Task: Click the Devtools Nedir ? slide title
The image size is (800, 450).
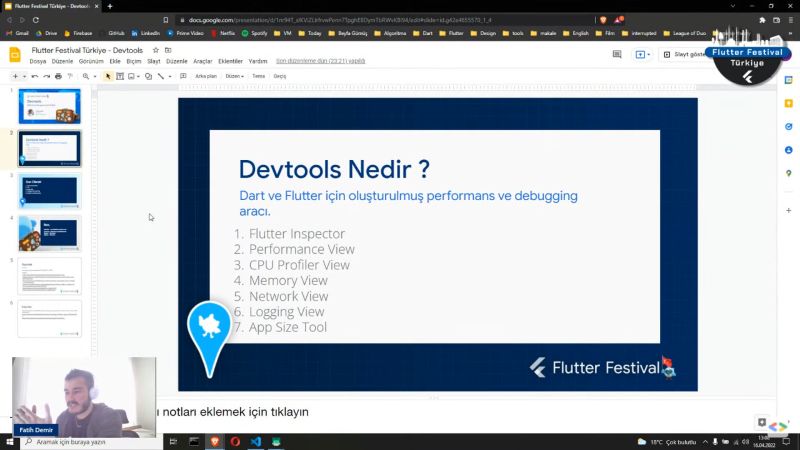Action: pos(334,169)
